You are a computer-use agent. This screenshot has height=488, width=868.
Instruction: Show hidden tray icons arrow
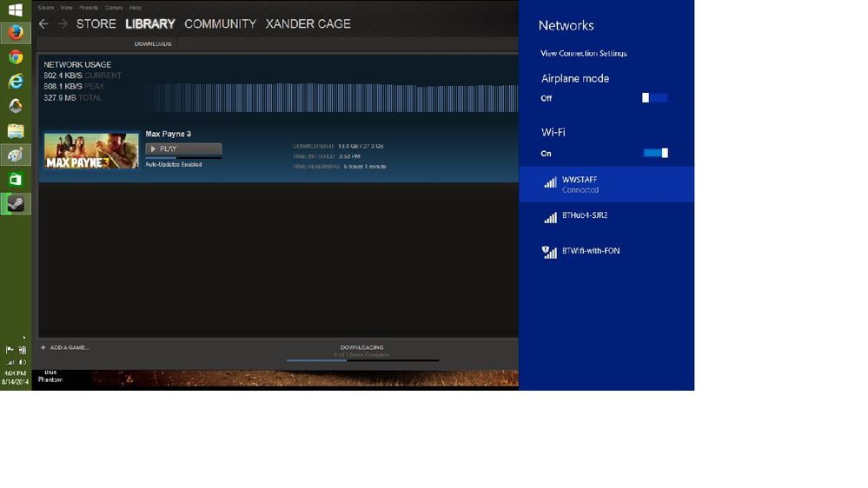23,337
